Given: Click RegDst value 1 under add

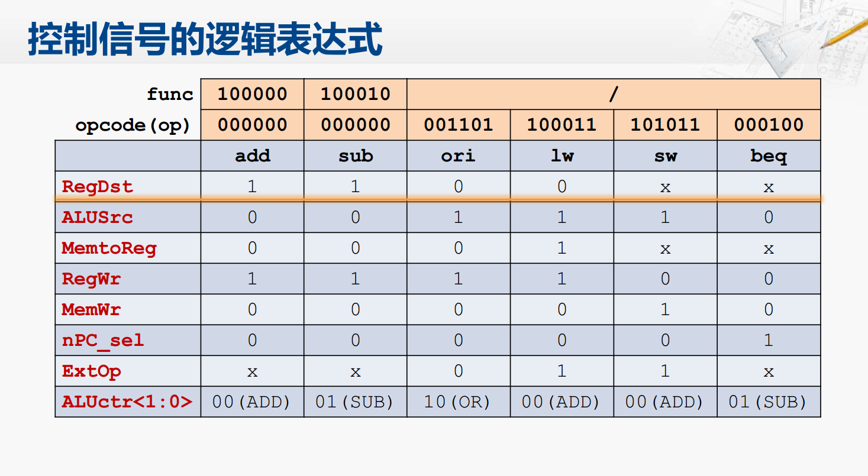Looking at the screenshot, I should (x=253, y=187).
